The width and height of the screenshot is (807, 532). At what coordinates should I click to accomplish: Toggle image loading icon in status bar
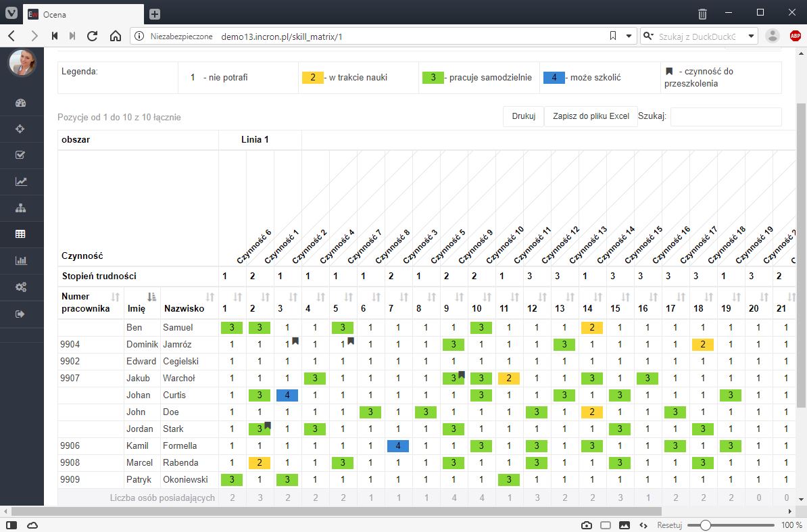click(624, 525)
